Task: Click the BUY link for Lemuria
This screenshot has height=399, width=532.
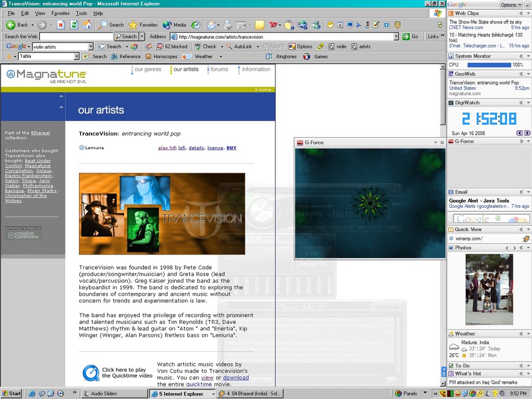Action: click(x=231, y=148)
